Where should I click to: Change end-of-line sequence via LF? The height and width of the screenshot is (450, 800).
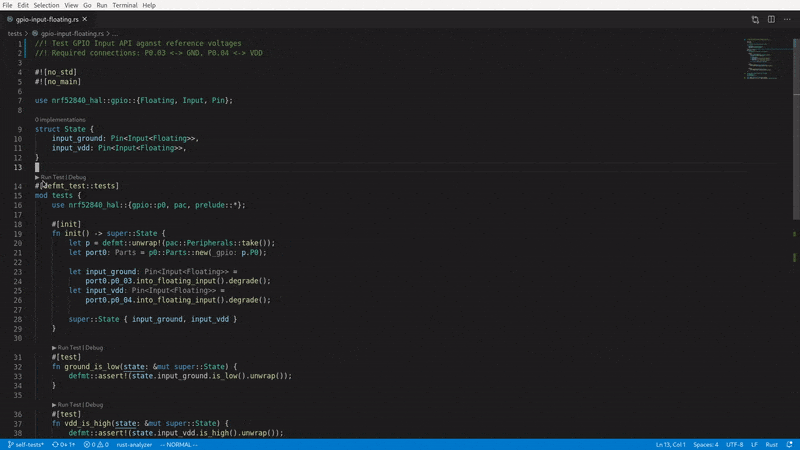(754, 445)
